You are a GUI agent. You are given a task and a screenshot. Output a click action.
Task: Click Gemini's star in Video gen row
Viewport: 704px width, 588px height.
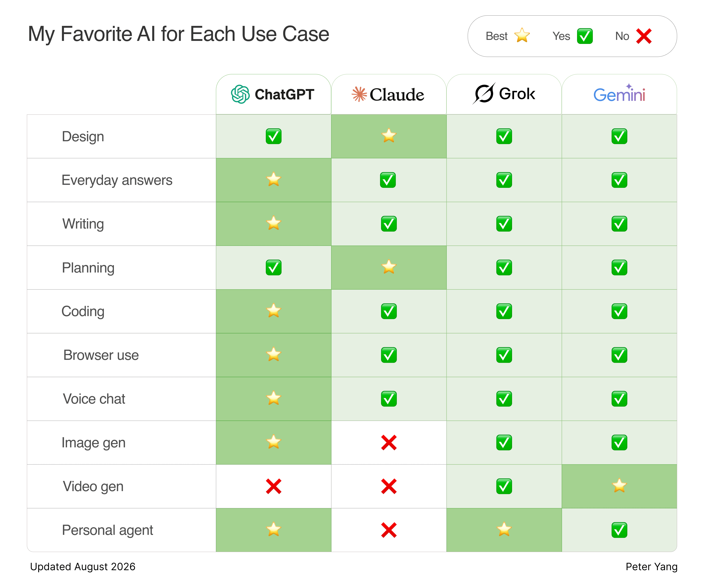point(619,486)
